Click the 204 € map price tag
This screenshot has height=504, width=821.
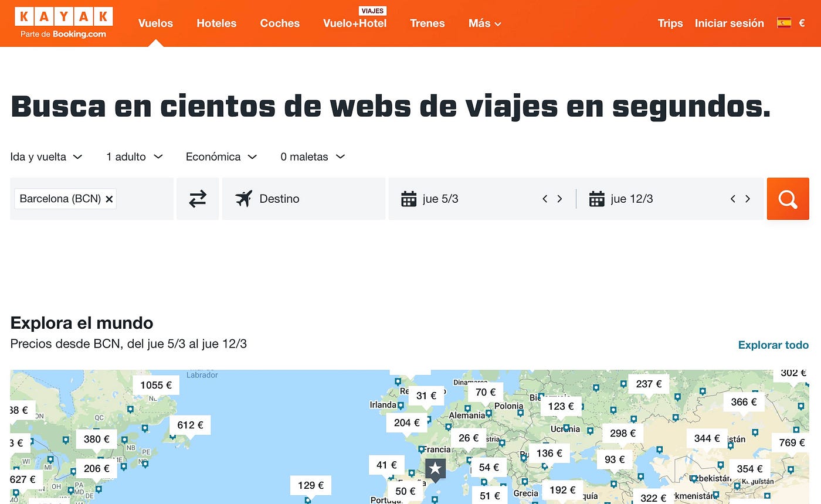[407, 423]
